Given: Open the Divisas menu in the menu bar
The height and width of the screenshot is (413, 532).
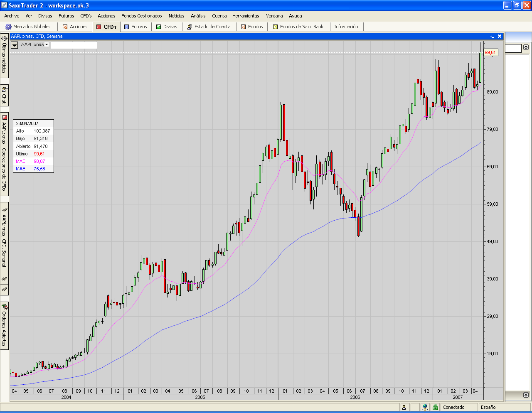Looking at the screenshot, I should pos(45,16).
